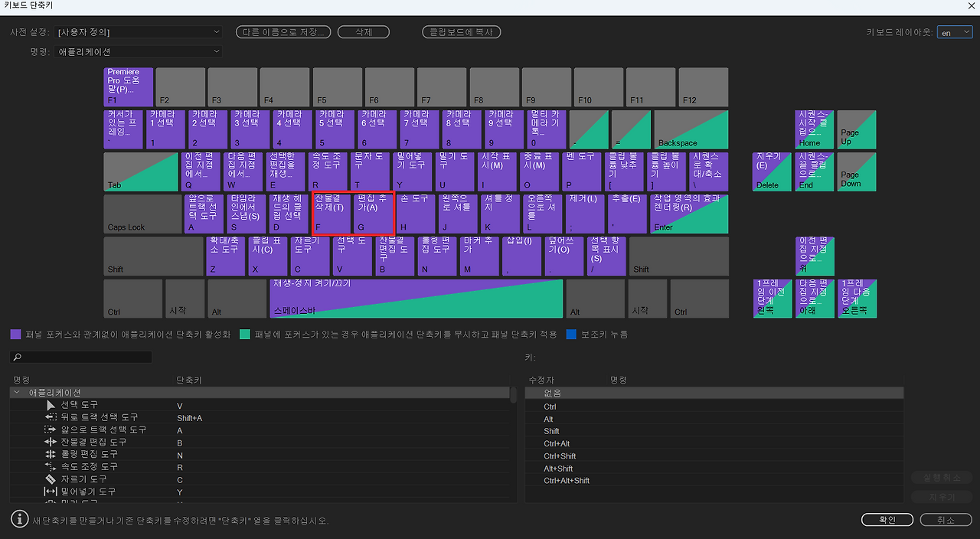This screenshot has height=539, width=980.
Task: Select the Tab key on the keyboard map
Action: point(141,171)
